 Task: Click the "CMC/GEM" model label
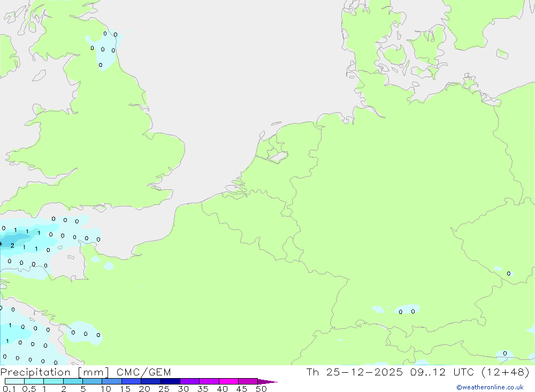pos(143,372)
